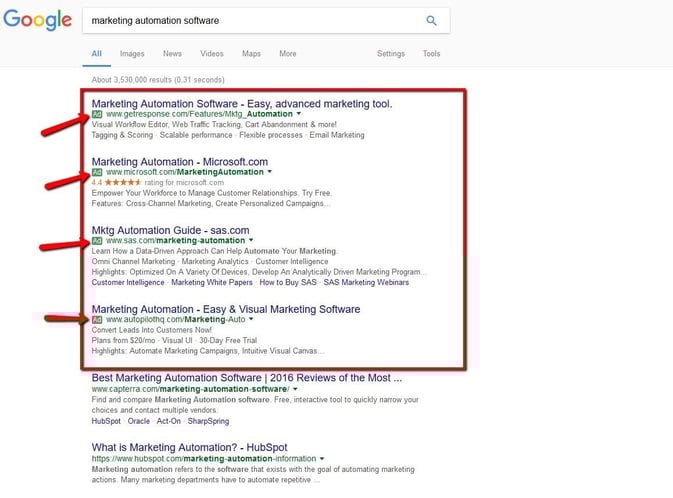Expand dropdown arrow next to capterra.com URL

pos(295,389)
